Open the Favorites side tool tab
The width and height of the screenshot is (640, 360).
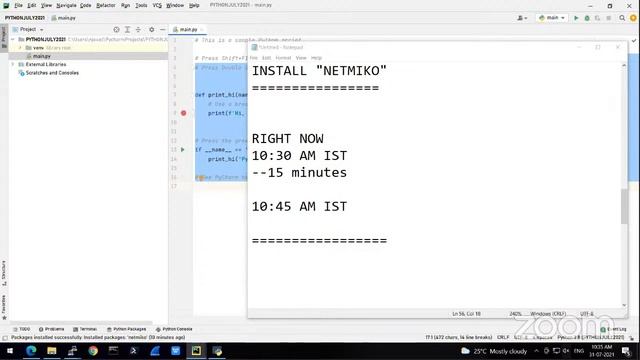click(4, 307)
